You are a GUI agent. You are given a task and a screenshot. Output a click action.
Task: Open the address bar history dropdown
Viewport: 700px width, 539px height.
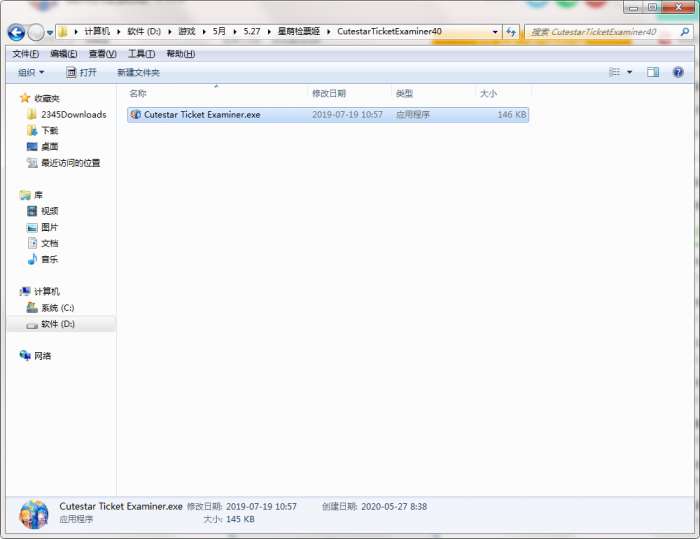coord(495,32)
